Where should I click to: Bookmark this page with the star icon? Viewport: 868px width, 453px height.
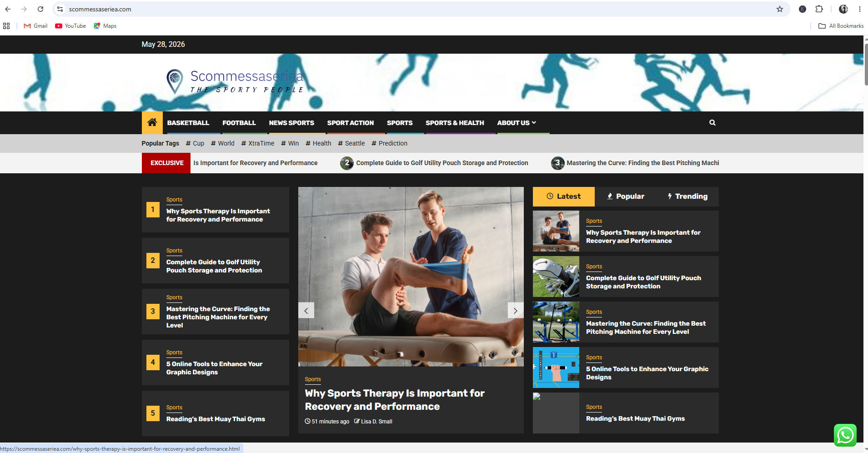coord(779,9)
